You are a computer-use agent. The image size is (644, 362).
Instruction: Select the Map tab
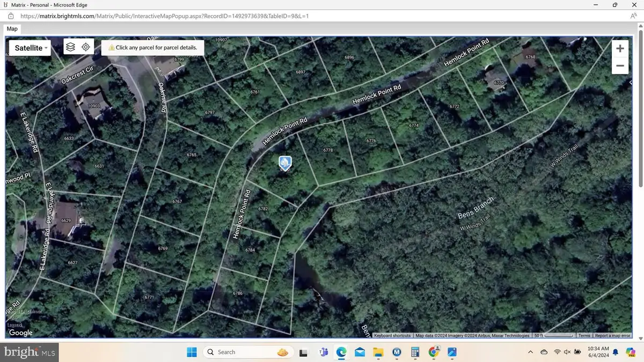coord(12,29)
